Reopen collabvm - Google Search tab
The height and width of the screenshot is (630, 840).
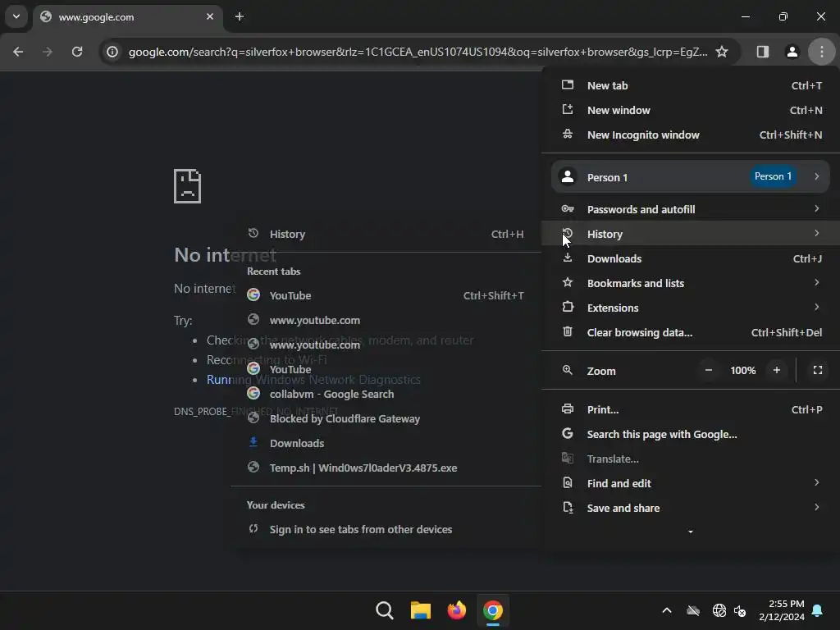(x=386, y=394)
